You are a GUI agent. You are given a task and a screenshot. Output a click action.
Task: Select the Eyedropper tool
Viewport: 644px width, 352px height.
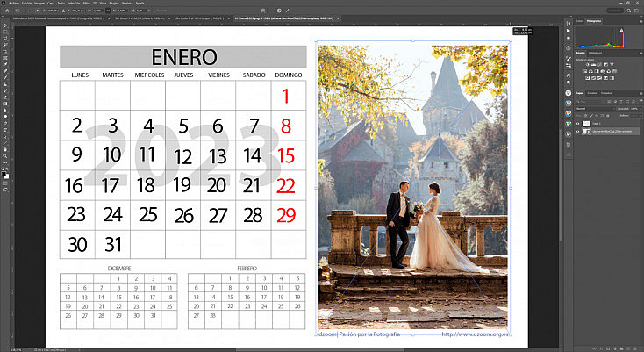[x=5, y=64]
